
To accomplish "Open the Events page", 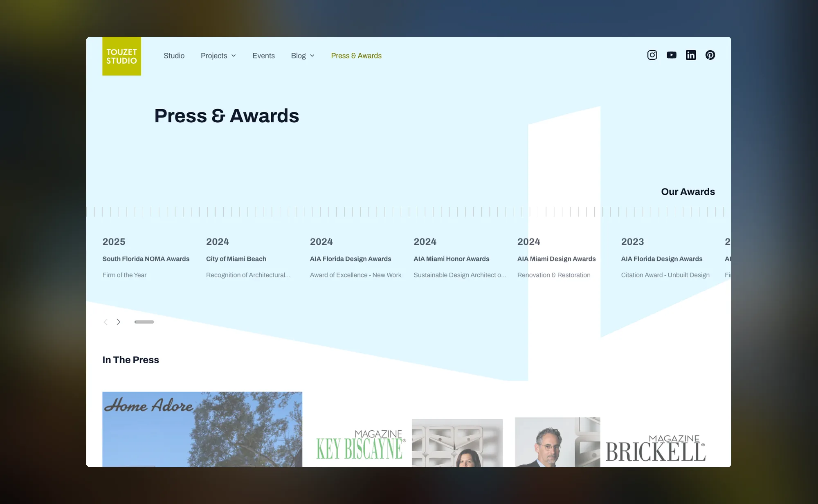I will 263,56.
